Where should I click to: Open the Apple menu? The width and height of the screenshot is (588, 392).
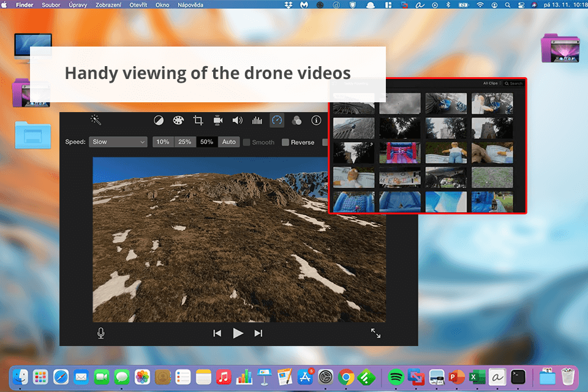pyautogui.click(x=4, y=5)
